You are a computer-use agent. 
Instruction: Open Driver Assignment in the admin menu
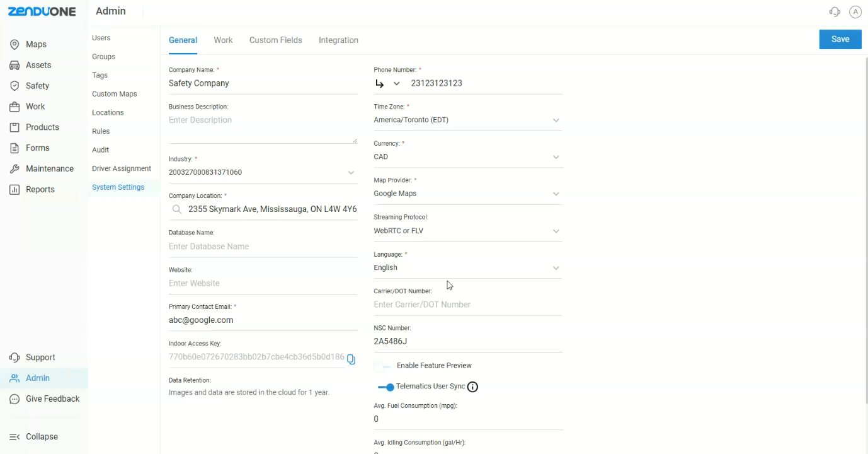[122, 169]
